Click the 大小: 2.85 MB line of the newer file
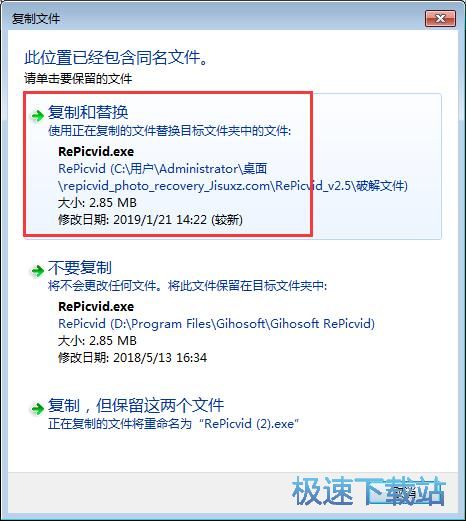The image size is (466, 521). pos(97,202)
